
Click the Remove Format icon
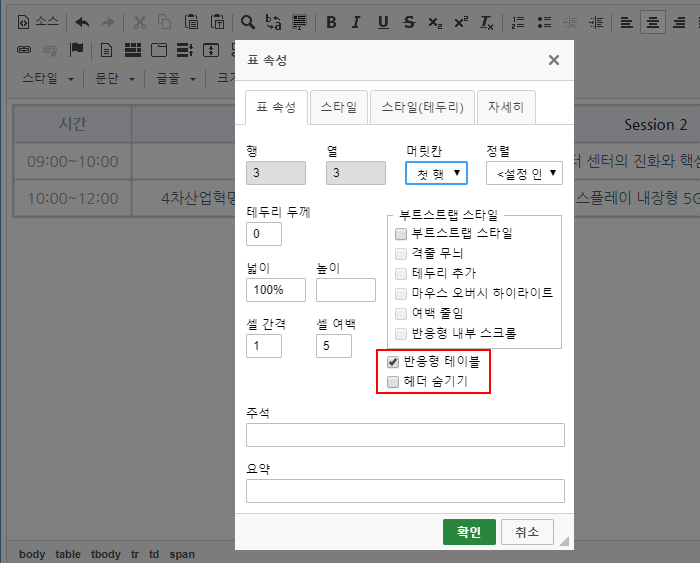487,22
